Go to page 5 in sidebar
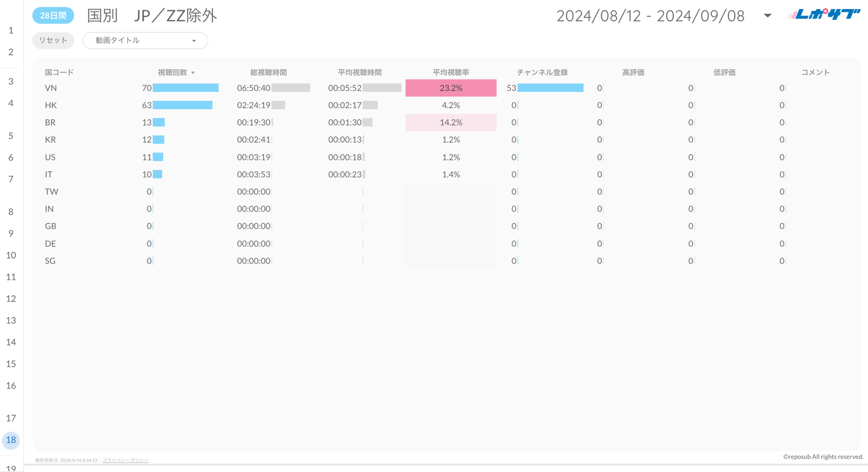868x472 pixels. 11,135
